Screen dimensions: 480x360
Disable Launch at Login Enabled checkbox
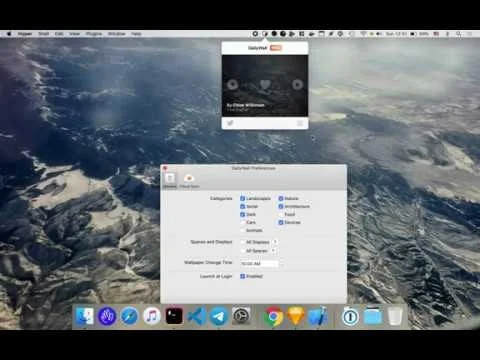coord(243,276)
